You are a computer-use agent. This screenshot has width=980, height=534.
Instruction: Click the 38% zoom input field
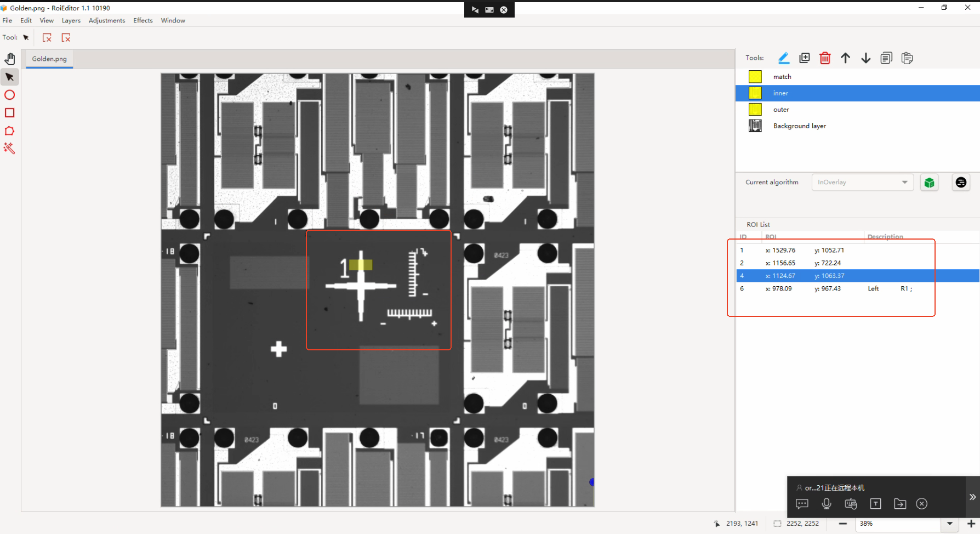point(899,524)
